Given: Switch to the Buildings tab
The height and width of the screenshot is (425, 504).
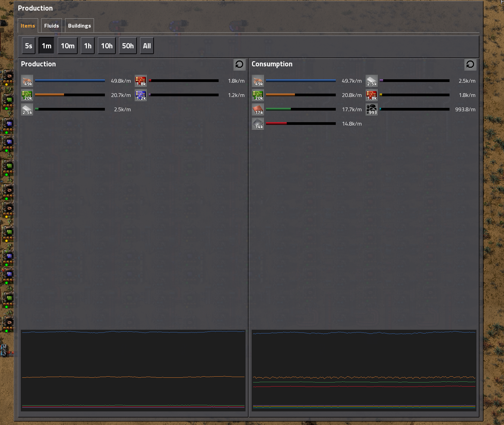Looking at the screenshot, I should pyautogui.click(x=79, y=26).
